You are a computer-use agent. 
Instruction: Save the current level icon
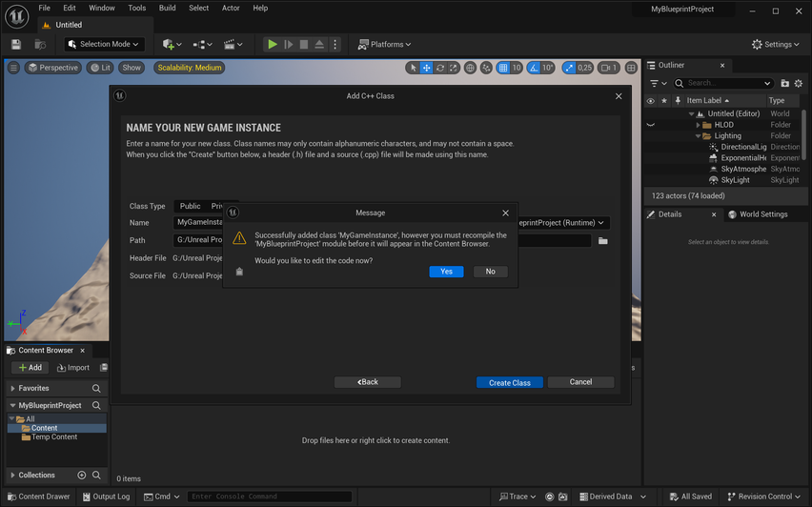pyautogui.click(x=16, y=45)
